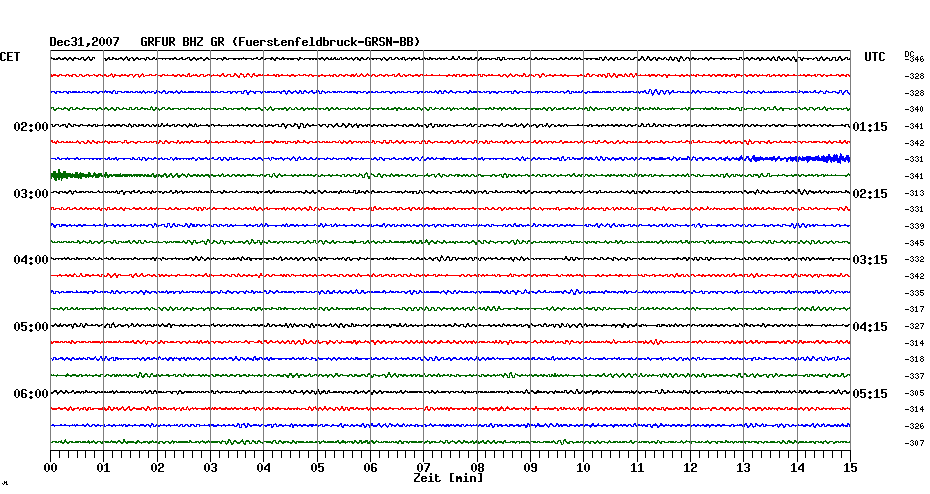The image size is (930, 494).
Task: Click the DC offset value '-313'
Action: click(x=914, y=193)
